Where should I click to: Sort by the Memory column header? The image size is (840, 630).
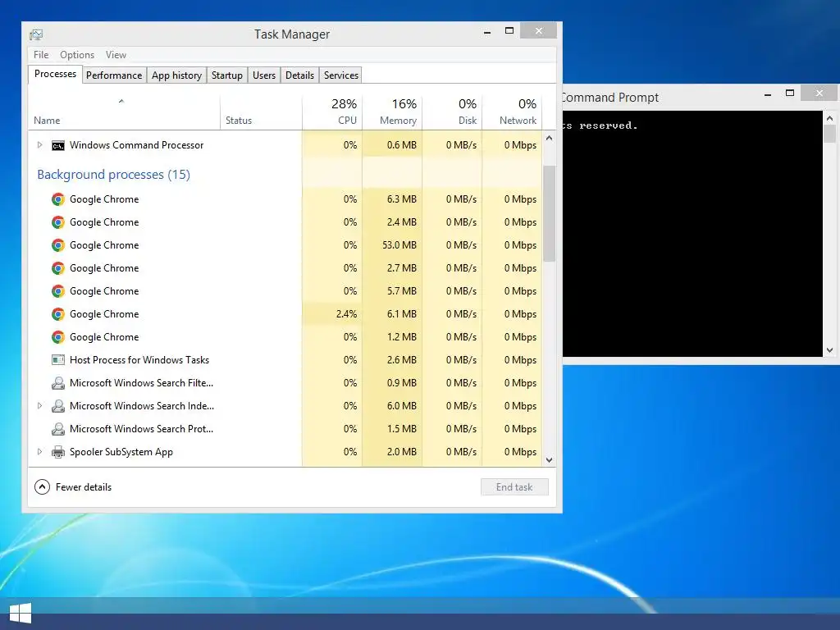click(x=392, y=113)
